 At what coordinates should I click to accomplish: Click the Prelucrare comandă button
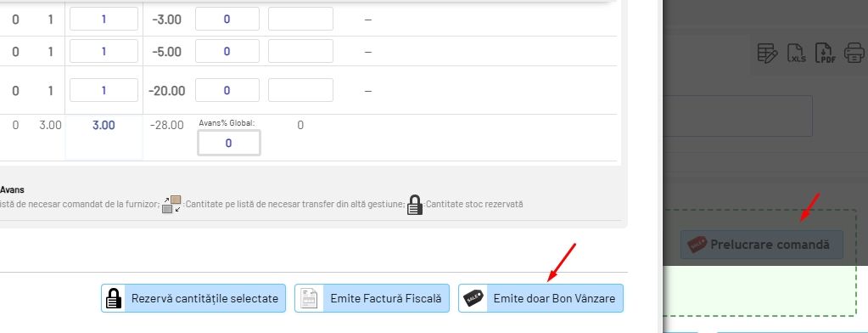point(762,245)
